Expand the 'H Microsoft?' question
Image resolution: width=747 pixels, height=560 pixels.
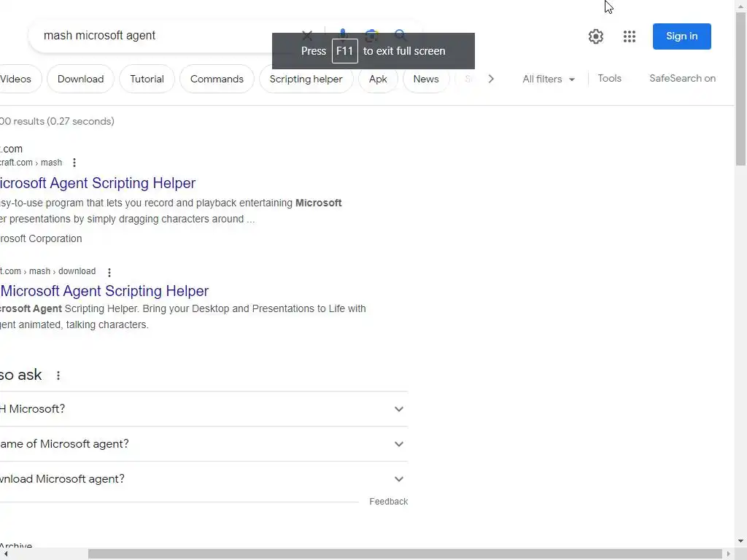coord(204,409)
